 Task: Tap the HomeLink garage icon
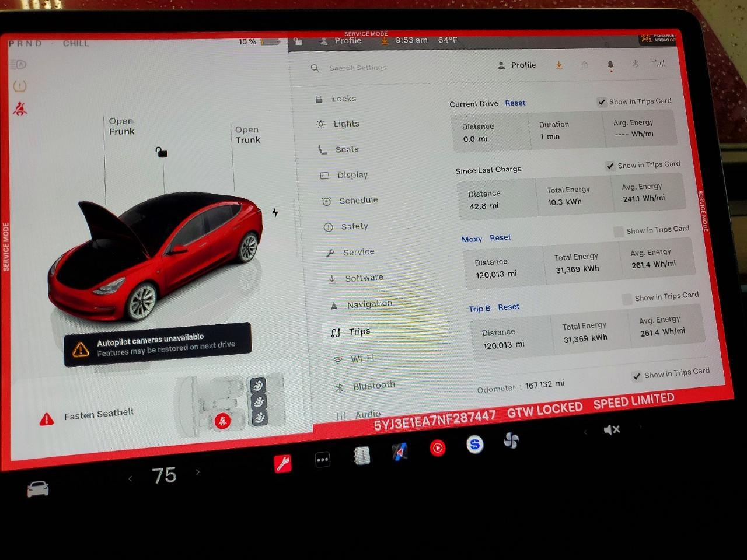[585, 65]
